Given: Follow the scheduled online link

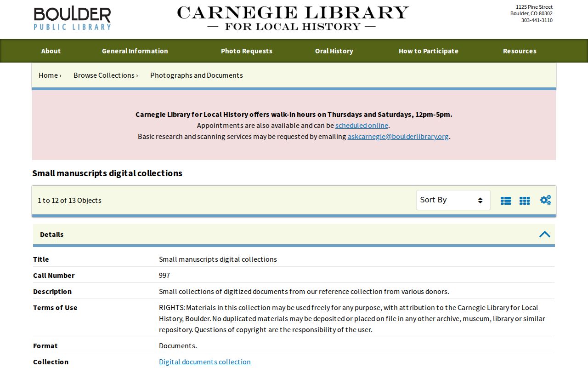Looking at the screenshot, I should [x=362, y=126].
